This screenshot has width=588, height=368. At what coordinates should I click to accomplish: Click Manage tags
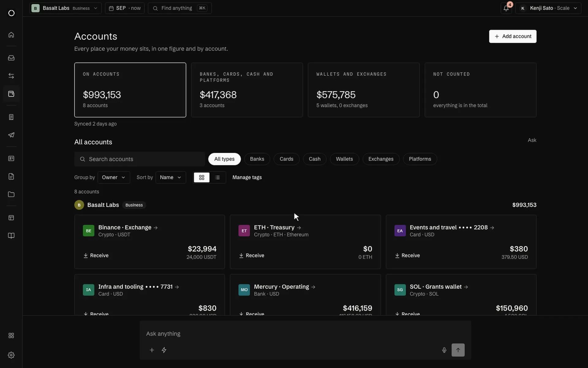[247, 177]
